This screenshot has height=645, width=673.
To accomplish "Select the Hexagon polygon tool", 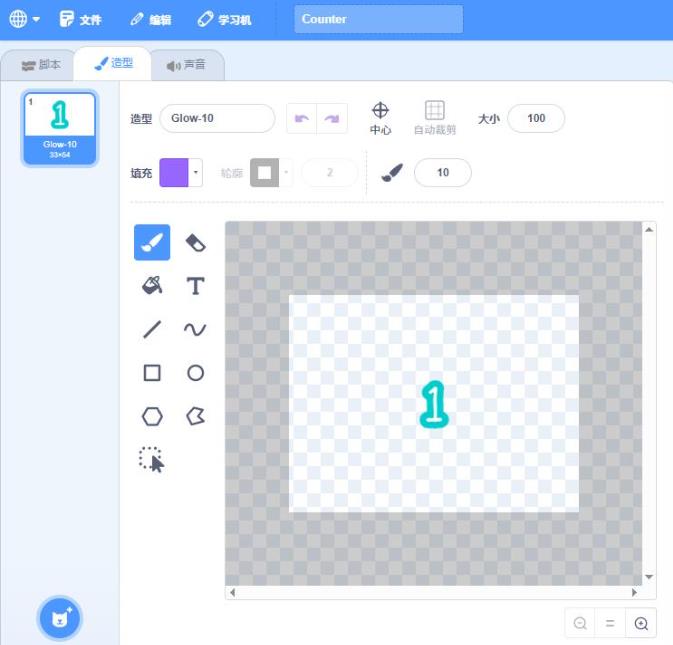I will 152,416.
